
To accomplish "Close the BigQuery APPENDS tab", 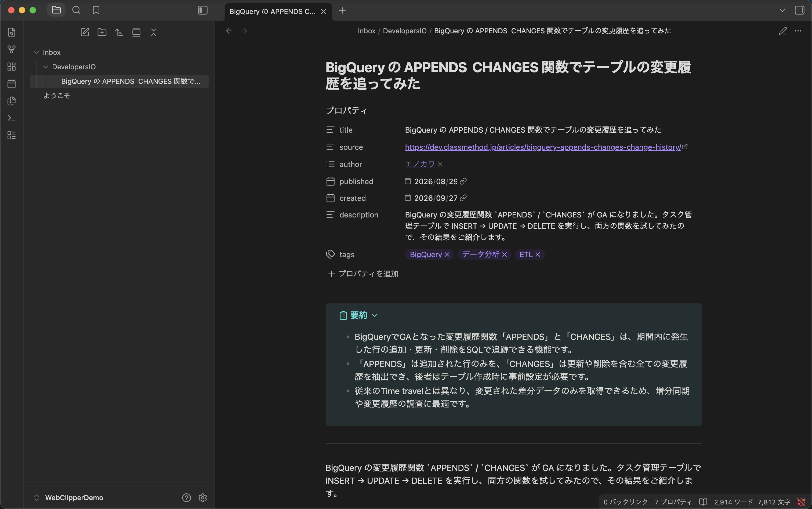I will 324,12.
